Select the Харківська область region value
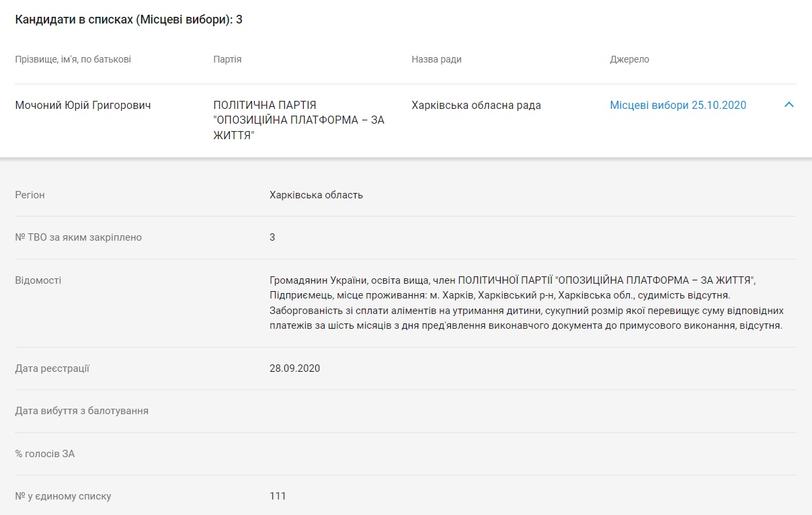The image size is (812, 515). 316,195
